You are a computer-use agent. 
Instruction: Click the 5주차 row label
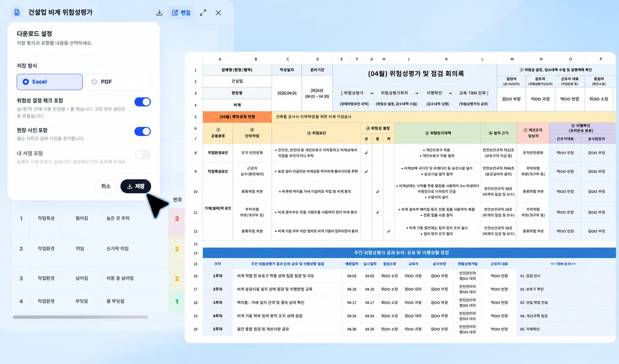(217, 329)
